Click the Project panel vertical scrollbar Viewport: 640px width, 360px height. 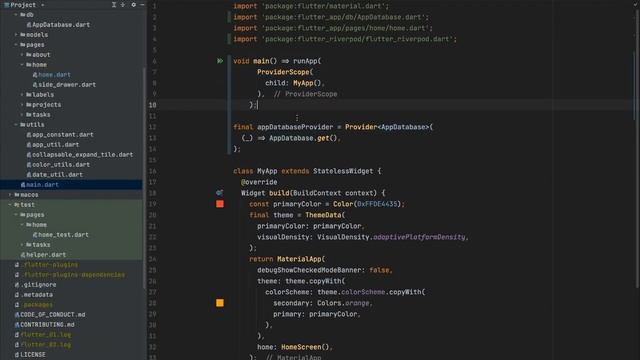144,178
